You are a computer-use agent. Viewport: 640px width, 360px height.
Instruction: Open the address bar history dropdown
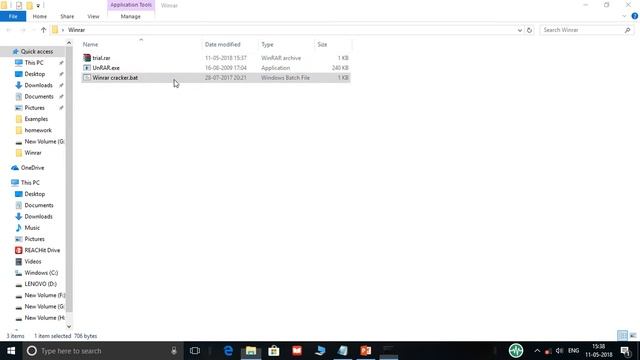520,30
